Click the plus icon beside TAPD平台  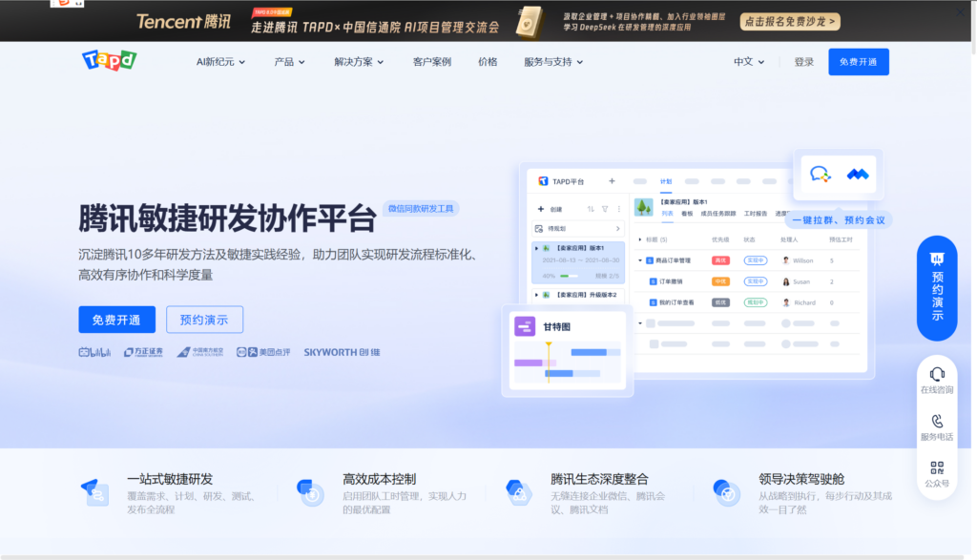click(x=612, y=181)
